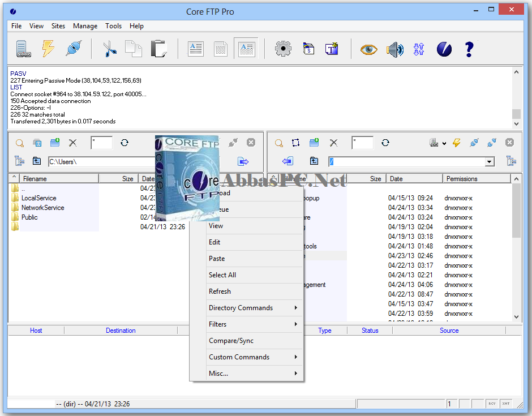Open the Sites menu
Viewport: 532px width, 416px height.
[x=58, y=26]
